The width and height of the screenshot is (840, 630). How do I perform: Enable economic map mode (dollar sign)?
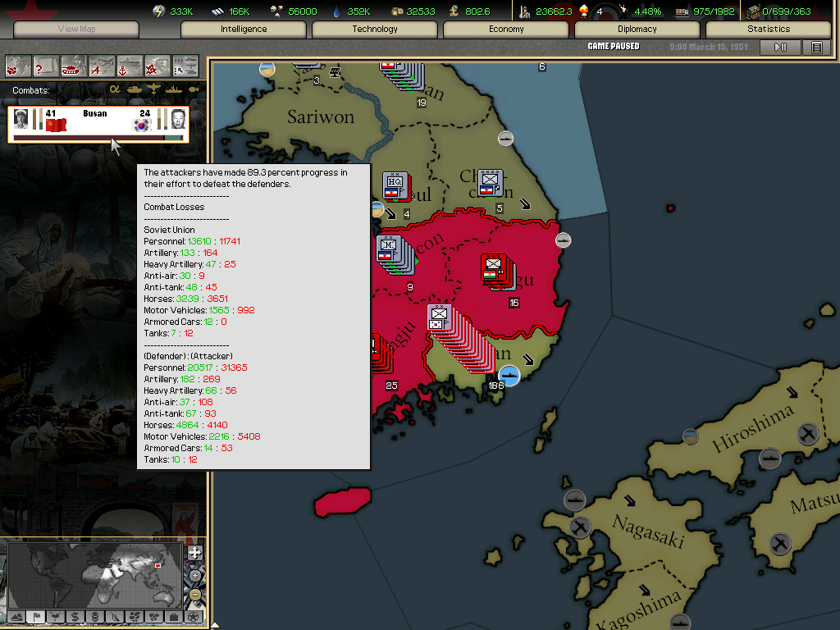pos(75,616)
